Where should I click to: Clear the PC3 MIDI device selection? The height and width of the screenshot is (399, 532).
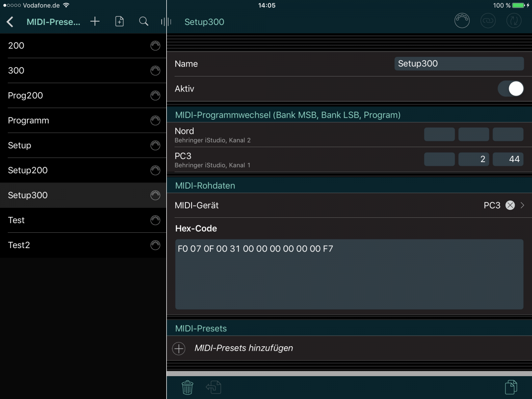coord(510,205)
